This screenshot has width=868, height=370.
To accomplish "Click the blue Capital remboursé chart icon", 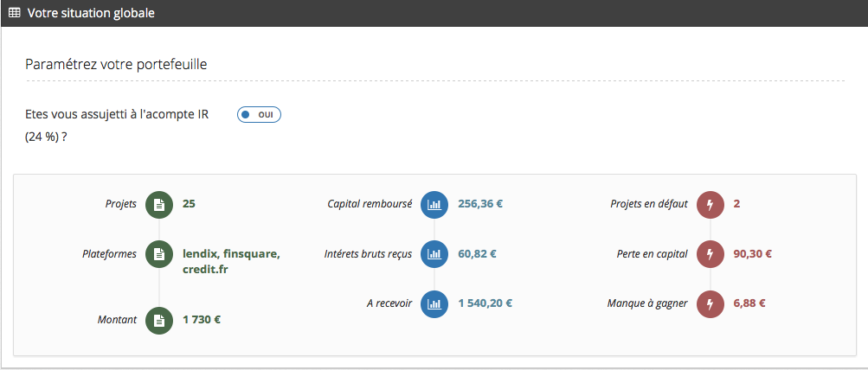I will (x=434, y=205).
